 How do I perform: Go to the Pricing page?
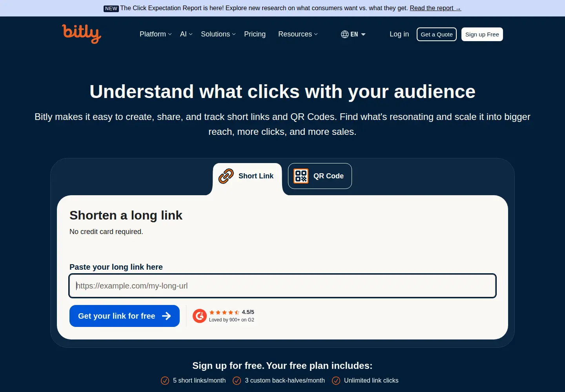(255, 34)
